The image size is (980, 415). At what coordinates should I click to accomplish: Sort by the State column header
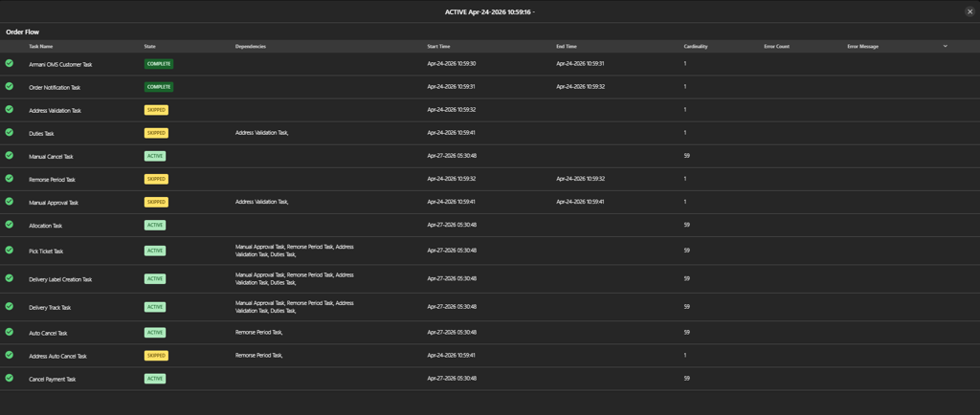click(150, 47)
